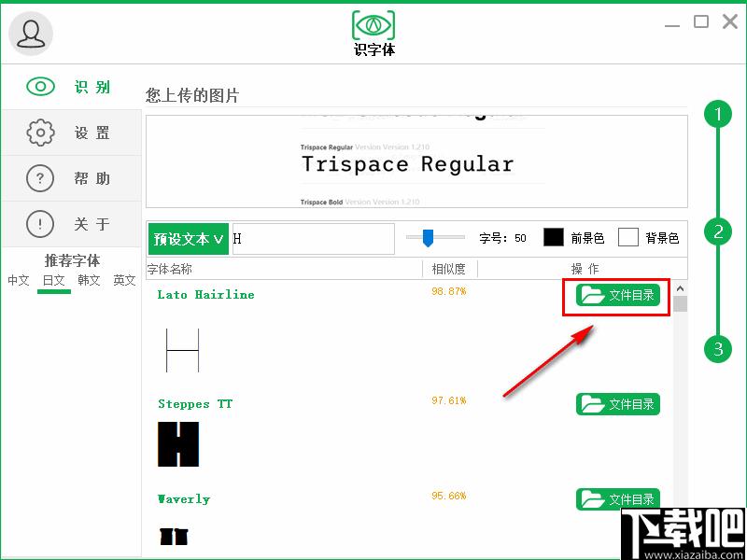The width and height of the screenshot is (747, 560).
Task: Switch to 中文 recommended fonts tab
Action: point(19,280)
